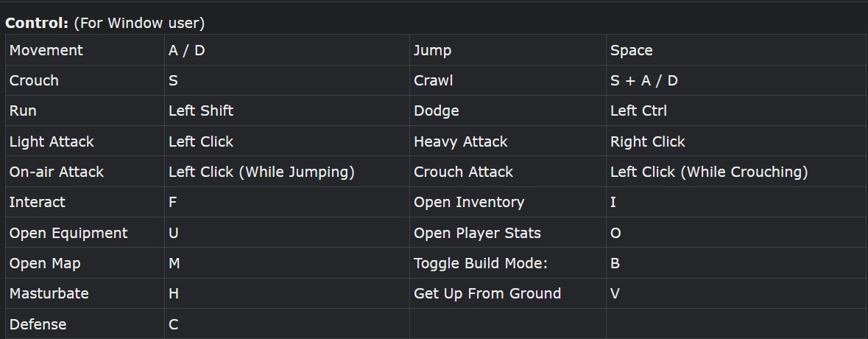Select the "Jump" label cell
Viewport: 868px width, 339px height.
433,50
